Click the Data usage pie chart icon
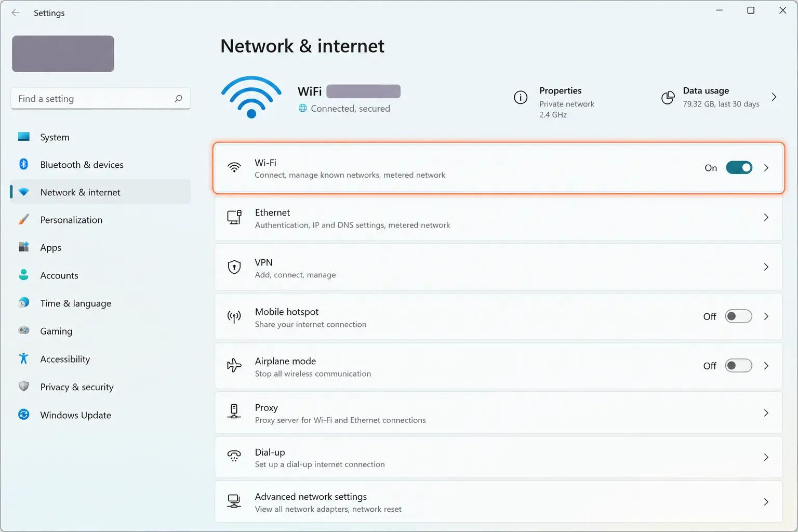This screenshot has width=798, height=532. coord(668,97)
